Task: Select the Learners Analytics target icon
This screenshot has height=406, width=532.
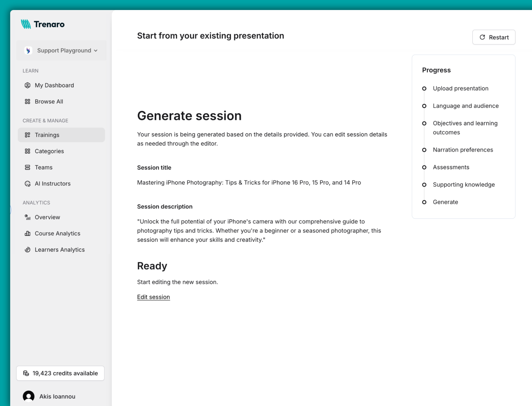Action: [x=27, y=249]
